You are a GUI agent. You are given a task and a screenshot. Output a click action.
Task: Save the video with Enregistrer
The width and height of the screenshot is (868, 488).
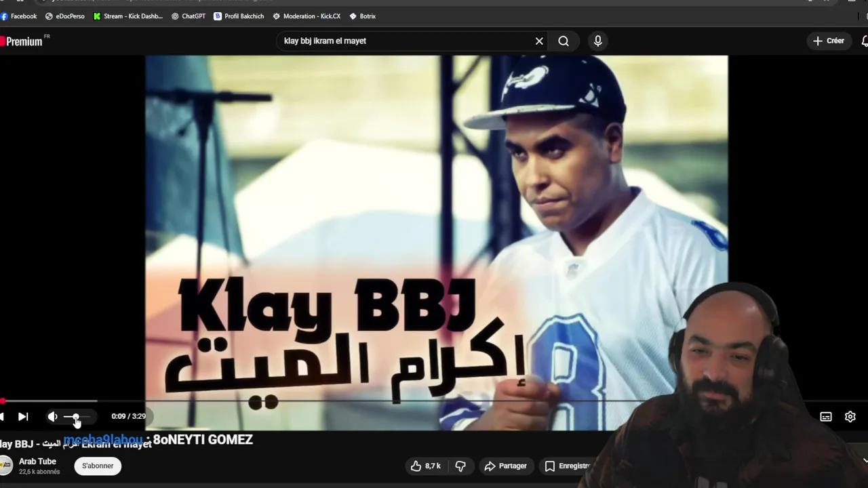pos(567,466)
